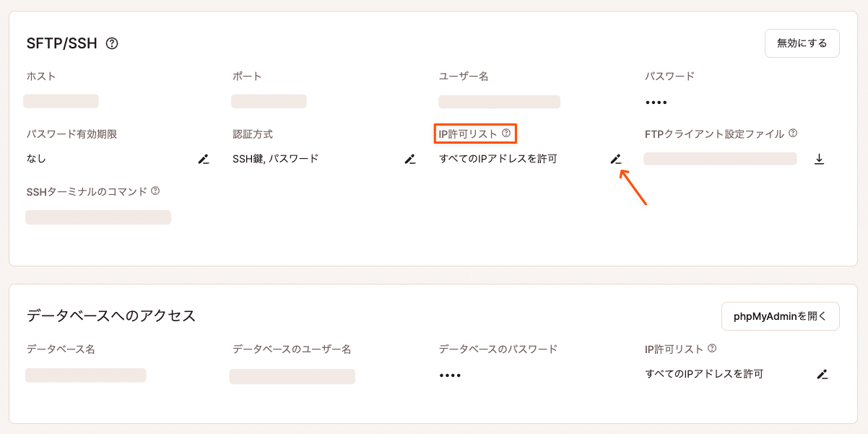Image resolution: width=868 pixels, height=434 pixels.
Task: Select the ユーザー名 field value
Action: pyautogui.click(x=498, y=102)
